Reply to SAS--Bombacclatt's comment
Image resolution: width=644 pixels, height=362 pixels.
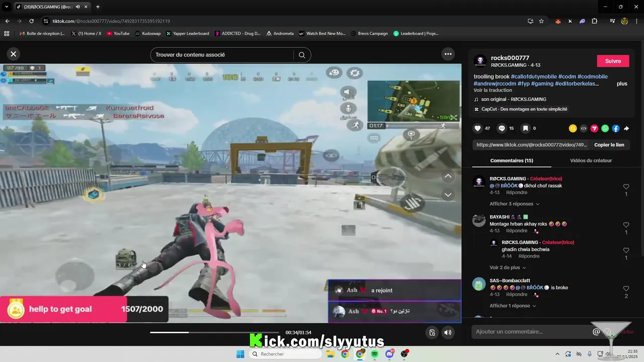coord(516,294)
